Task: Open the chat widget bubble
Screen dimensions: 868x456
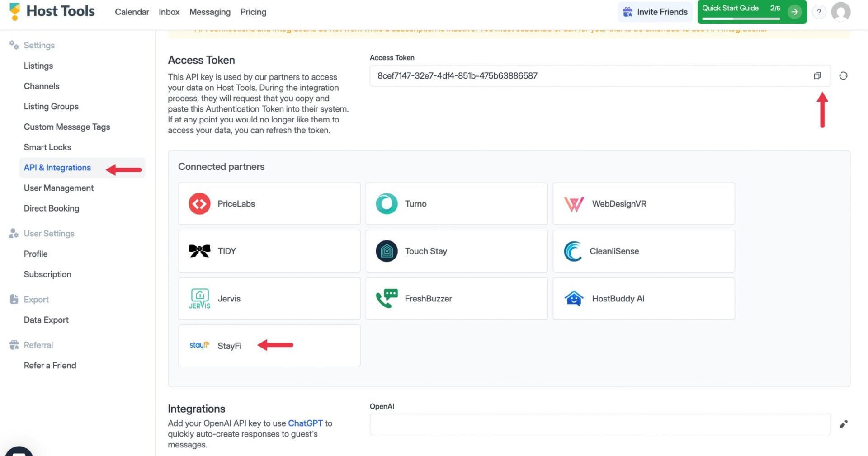Action: (x=18, y=452)
